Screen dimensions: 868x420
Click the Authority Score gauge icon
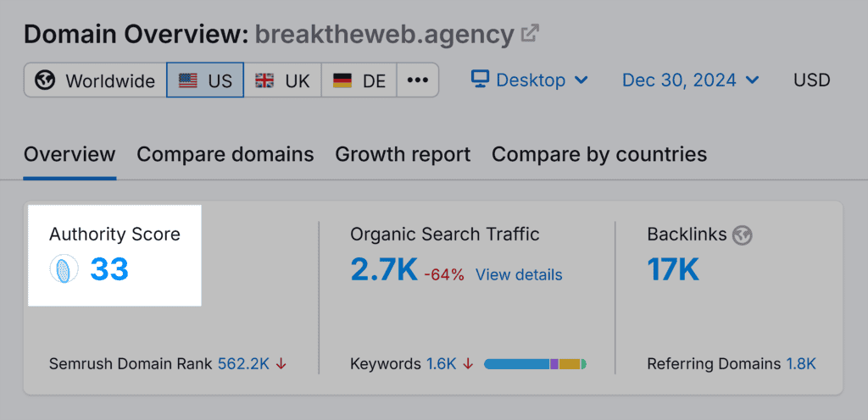point(64,269)
